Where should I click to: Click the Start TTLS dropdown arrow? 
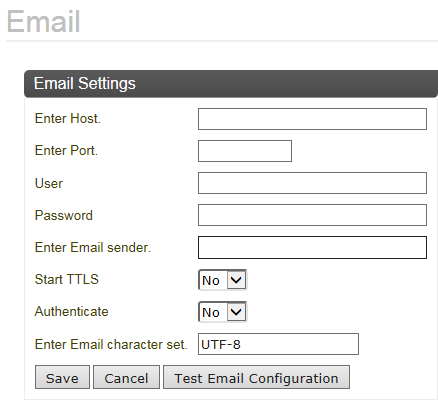pos(236,280)
